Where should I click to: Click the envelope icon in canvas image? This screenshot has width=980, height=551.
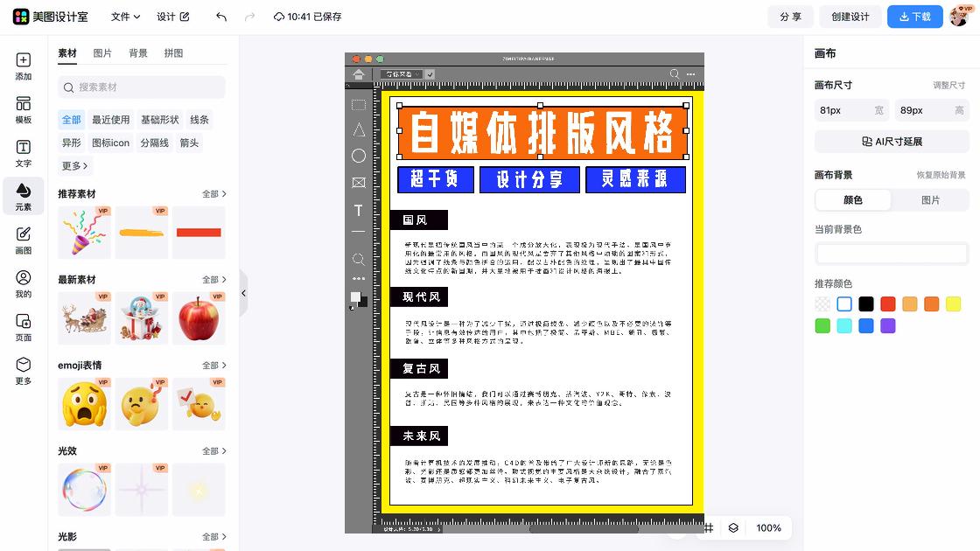coord(359,183)
